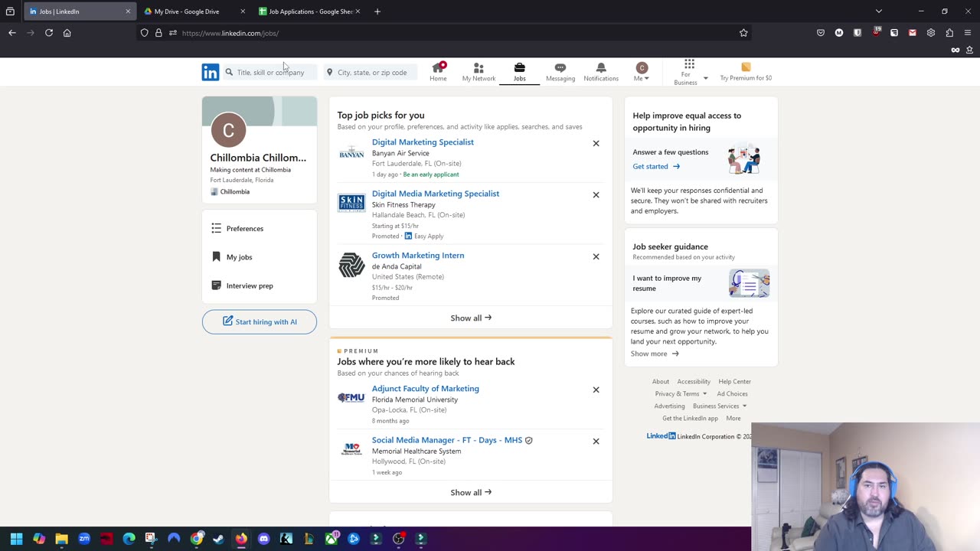The height and width of the screenshot is (551, 980).
Task: Click the Skin Fitness Therapy logo
Action: (x=351, y=203)
